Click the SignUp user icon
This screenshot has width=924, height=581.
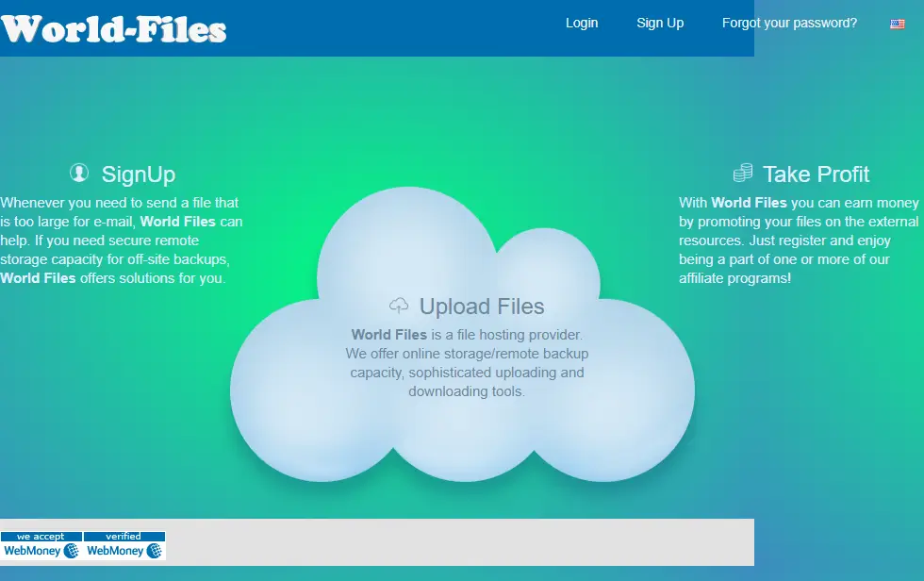(79, 174)
